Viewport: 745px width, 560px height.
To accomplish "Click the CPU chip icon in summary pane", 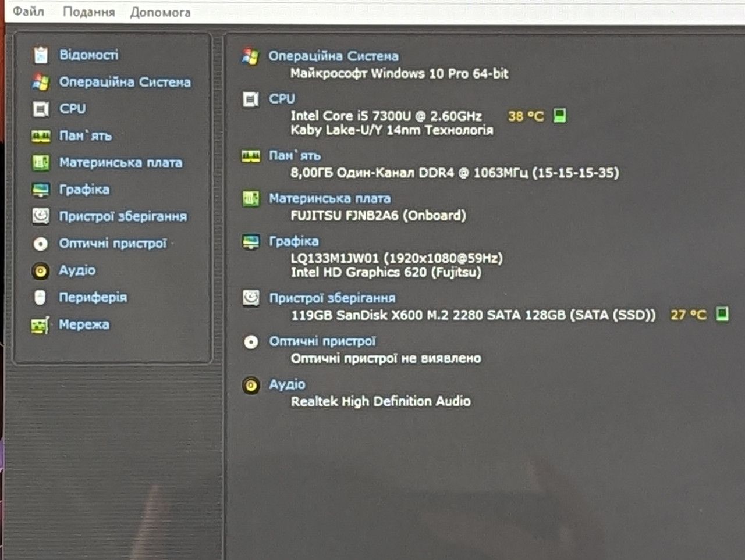I will tap(251, 99).
